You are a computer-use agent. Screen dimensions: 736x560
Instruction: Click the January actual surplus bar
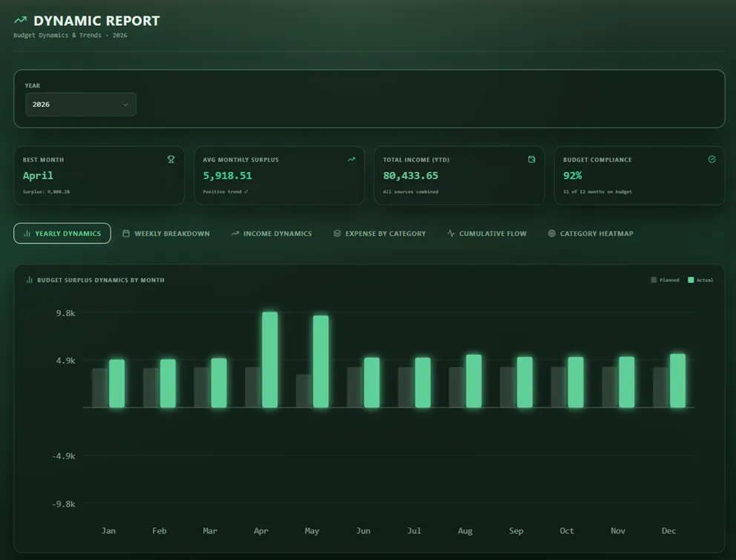[x=117, y=383]
